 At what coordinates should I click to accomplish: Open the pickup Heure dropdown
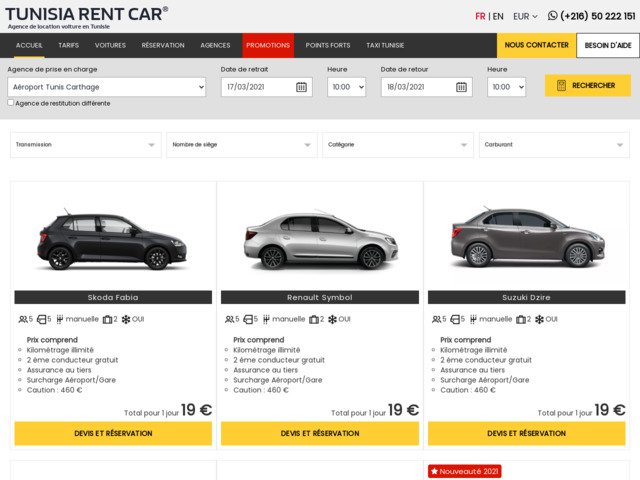[346, 87]
